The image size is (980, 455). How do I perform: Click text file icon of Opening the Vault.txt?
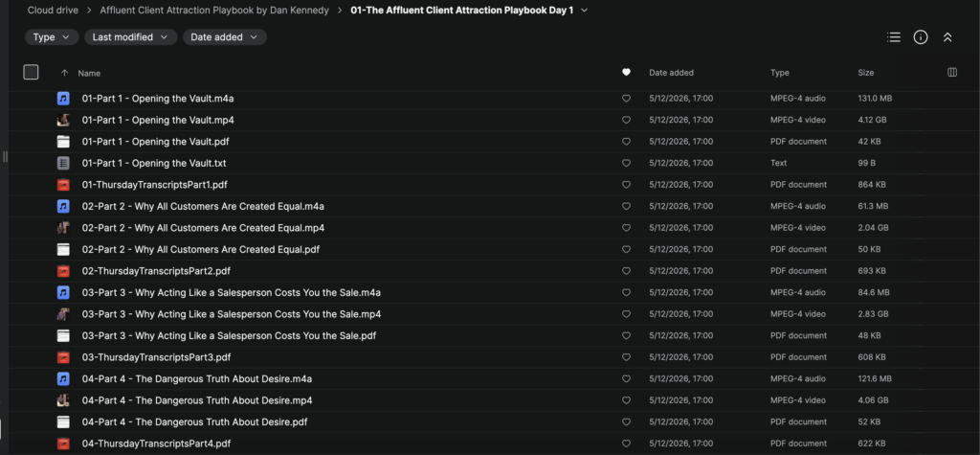(63, 164)
